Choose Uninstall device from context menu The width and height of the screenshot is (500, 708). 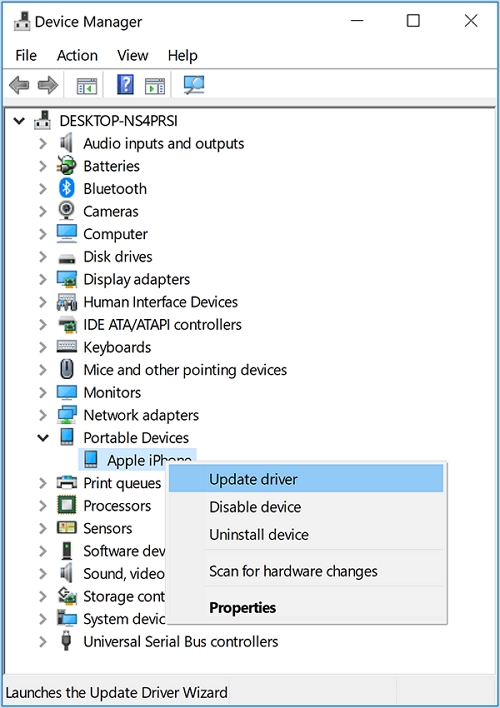pos(306,535)
